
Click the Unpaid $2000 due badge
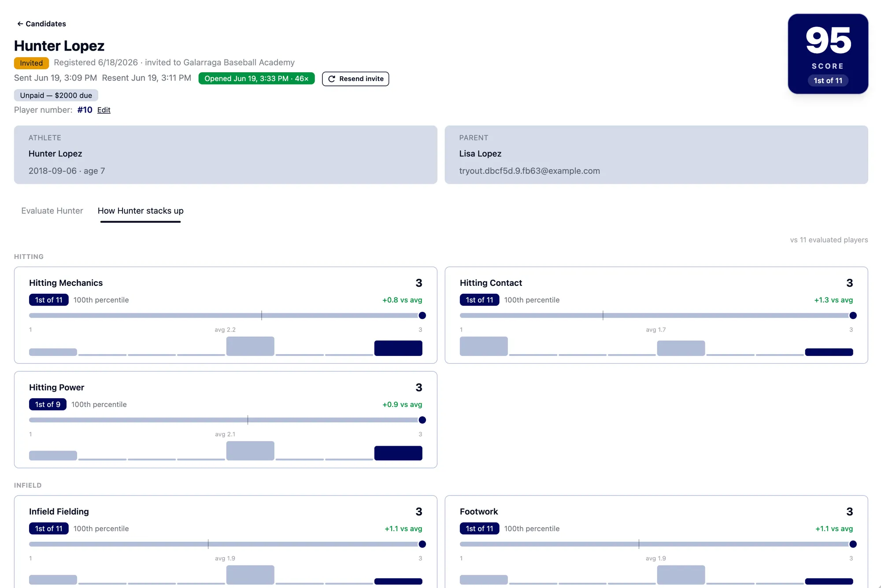pos(56,95)
